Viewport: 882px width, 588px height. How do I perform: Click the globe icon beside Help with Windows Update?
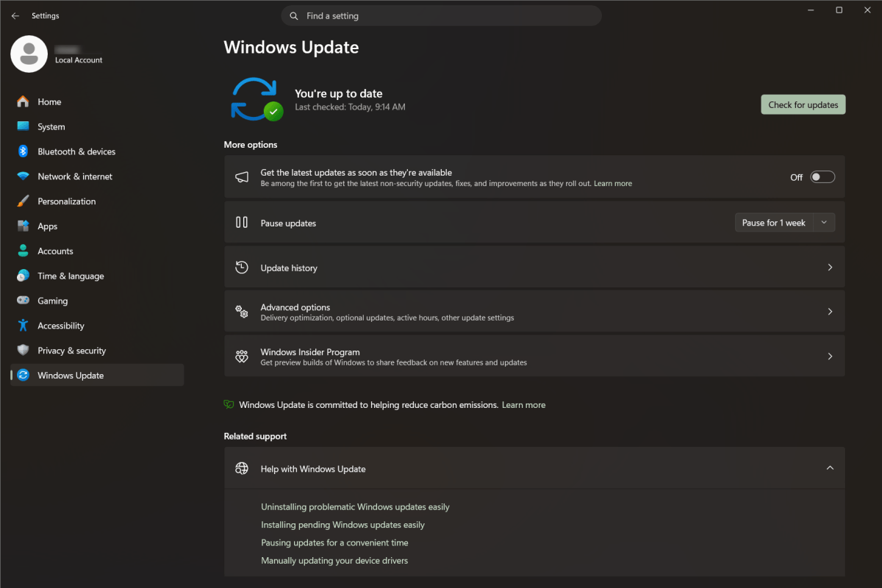pyautogui.click(x=242, y=468)
